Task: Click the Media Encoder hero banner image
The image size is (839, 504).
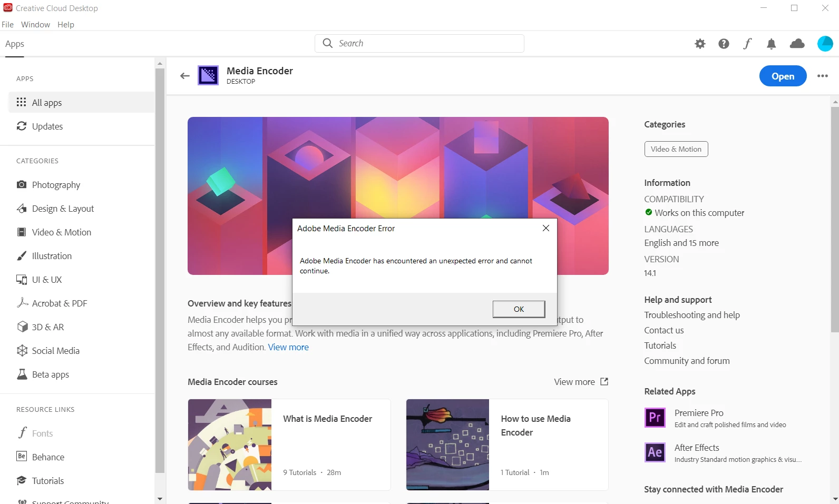Action: tap(398, 196)
